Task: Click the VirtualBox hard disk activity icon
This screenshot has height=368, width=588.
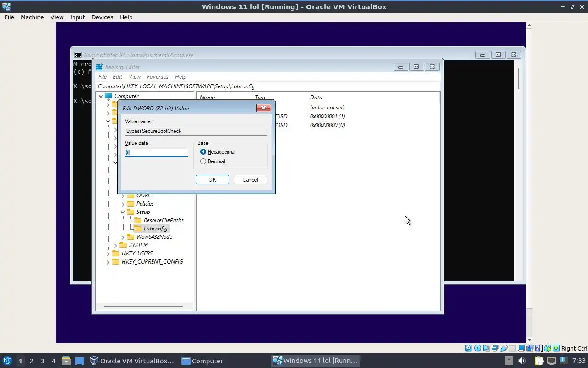Action: [x=468, y=348]
